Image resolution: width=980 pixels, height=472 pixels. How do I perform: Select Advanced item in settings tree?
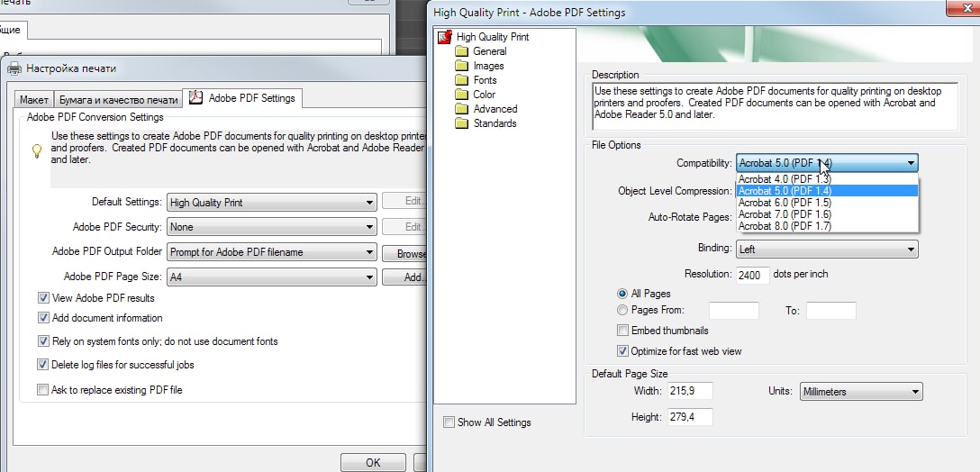[x=495, y=109]
